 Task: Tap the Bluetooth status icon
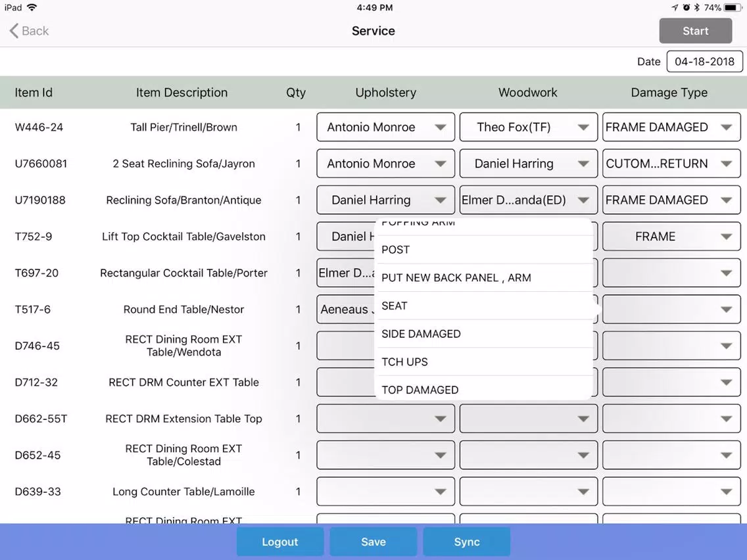click(696, 8)
